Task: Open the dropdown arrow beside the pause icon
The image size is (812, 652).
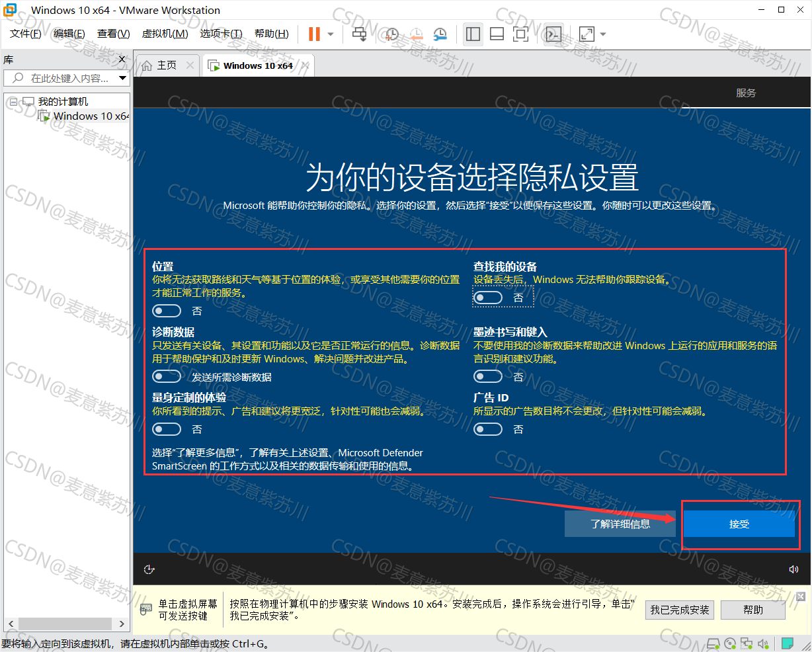Action: pos(331,34)
